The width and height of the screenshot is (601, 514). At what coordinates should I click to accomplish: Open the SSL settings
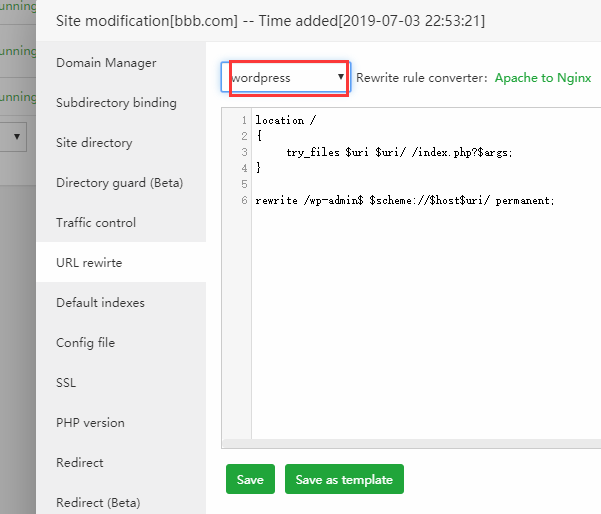click(x=66, y=383)
